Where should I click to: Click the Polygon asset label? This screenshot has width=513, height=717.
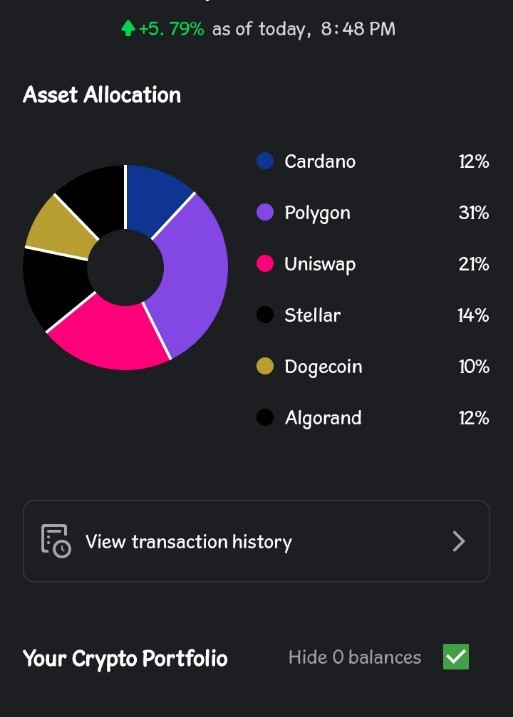point(317,213)
